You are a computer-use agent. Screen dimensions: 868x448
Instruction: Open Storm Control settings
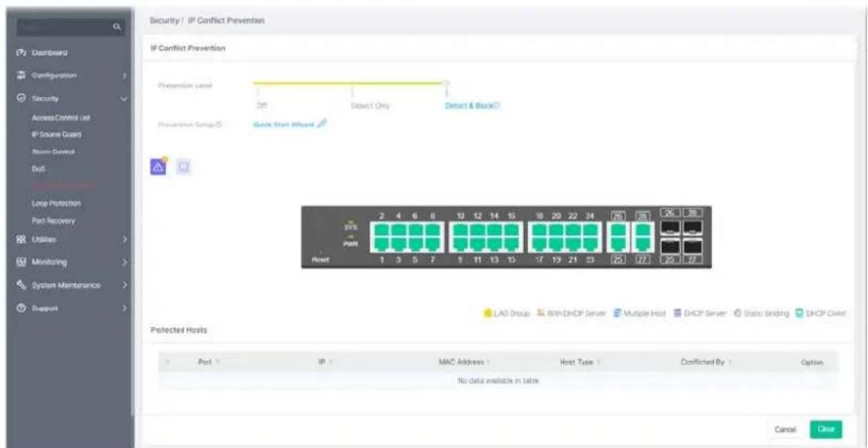53,151
